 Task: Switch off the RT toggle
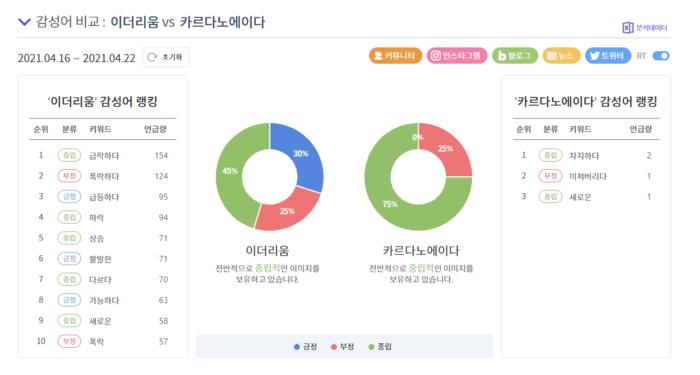click(661, 56)
